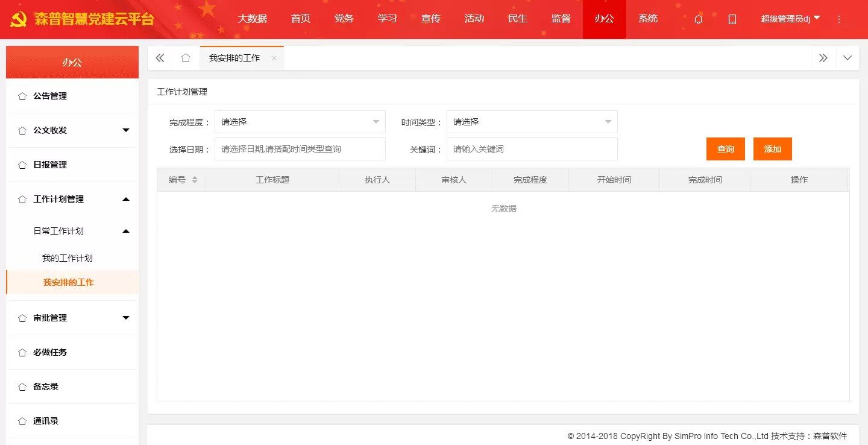
Task: Open the three-dot more options menu
Action: tap(839, 19)
